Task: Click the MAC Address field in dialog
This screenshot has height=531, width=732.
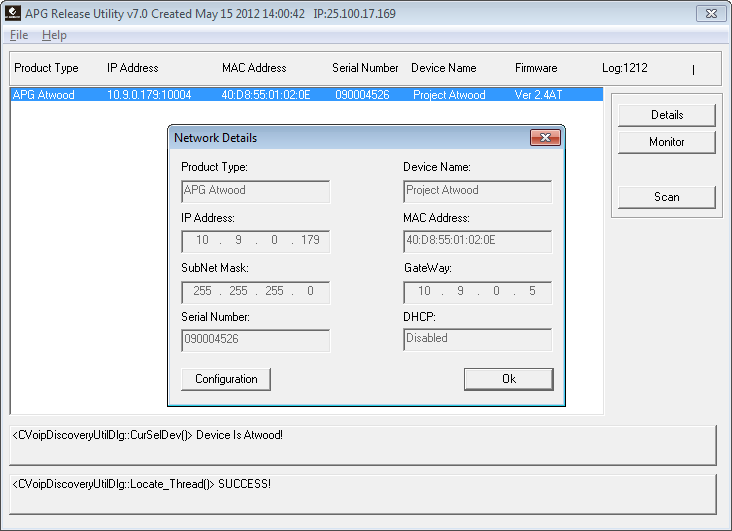Action: [478, 241]
